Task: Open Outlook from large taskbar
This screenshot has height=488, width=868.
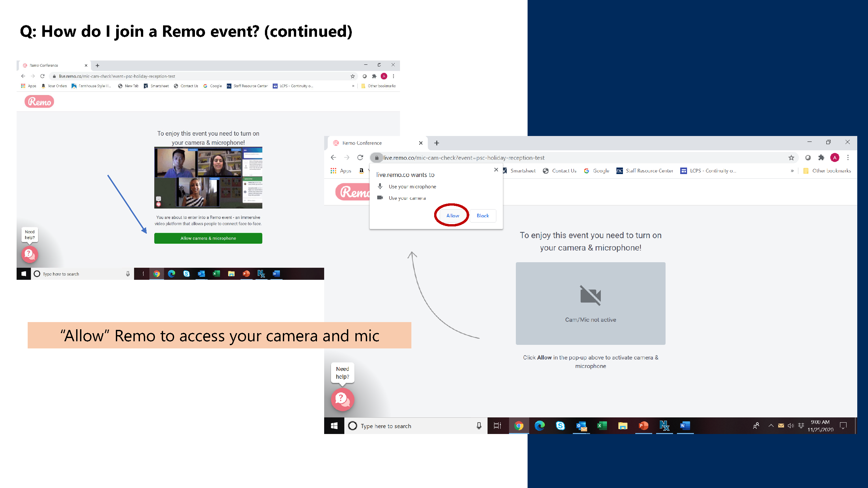Action: 581,426
